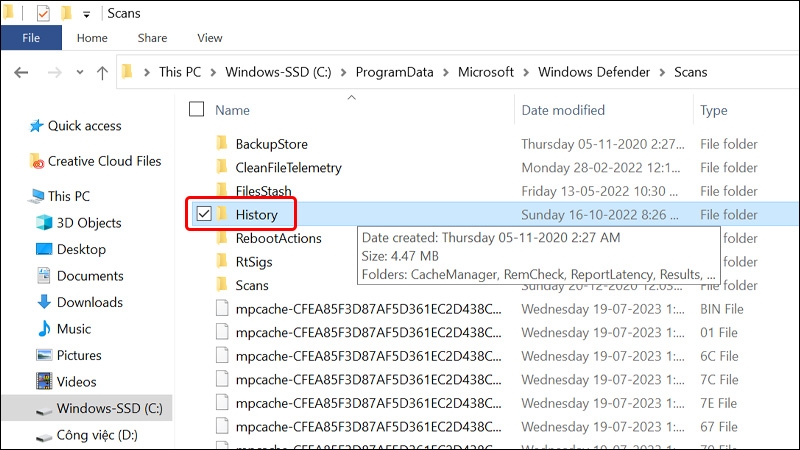Click This PC in the address breadcrumb

click(180, 72)
